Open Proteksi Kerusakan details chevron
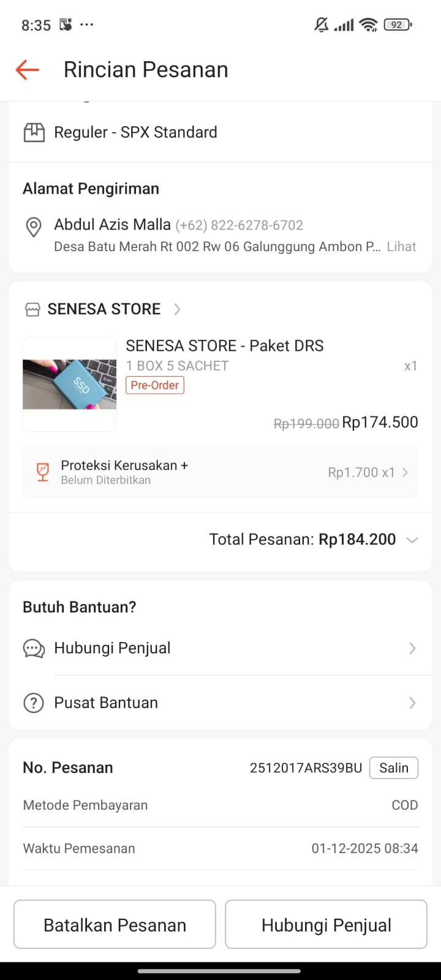Viewport: 441px width, 980px height. (x=405, y=472)
